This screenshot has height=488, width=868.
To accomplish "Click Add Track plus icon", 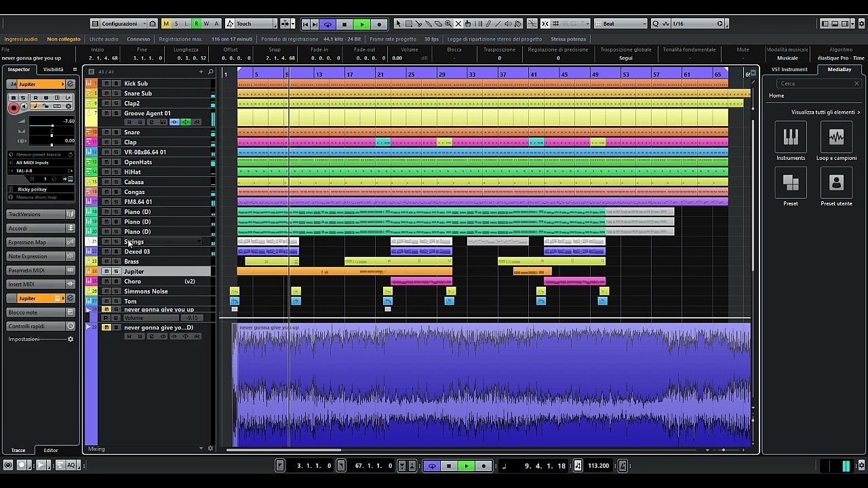I will tap(201, 71).
